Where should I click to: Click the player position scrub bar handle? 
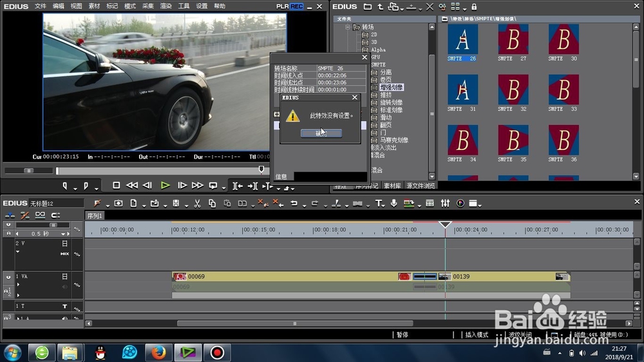261,169
